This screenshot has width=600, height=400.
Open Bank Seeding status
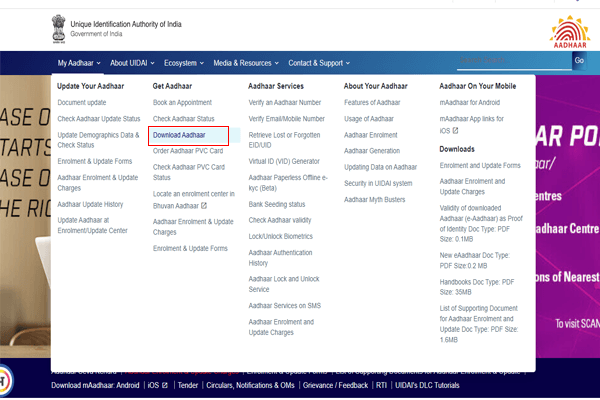(277, 204)
